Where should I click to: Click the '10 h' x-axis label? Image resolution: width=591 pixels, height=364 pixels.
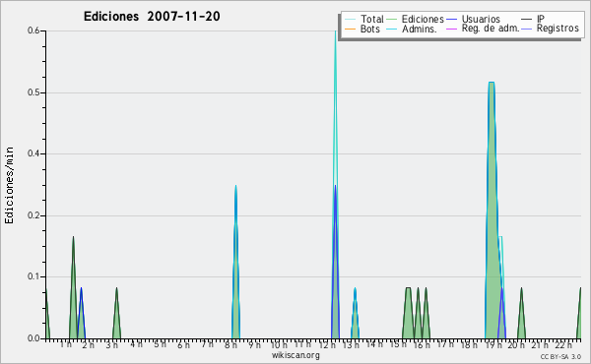pos(279,344)
